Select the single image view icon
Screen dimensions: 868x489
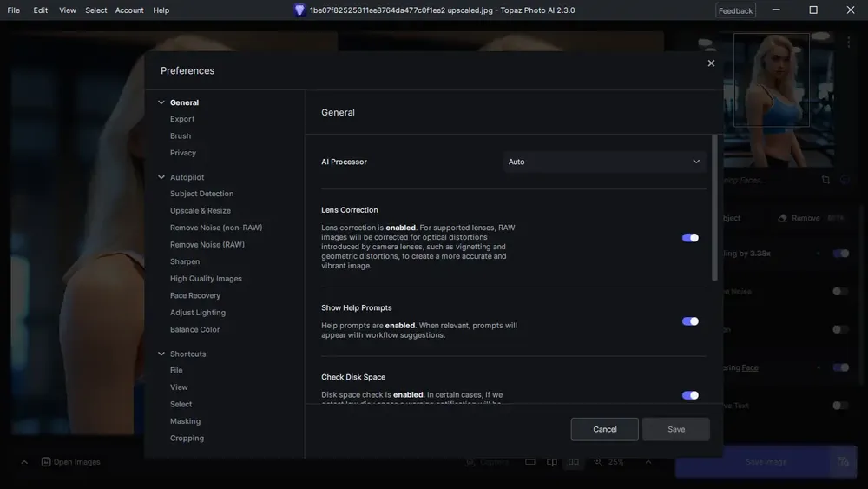(529, 462)
